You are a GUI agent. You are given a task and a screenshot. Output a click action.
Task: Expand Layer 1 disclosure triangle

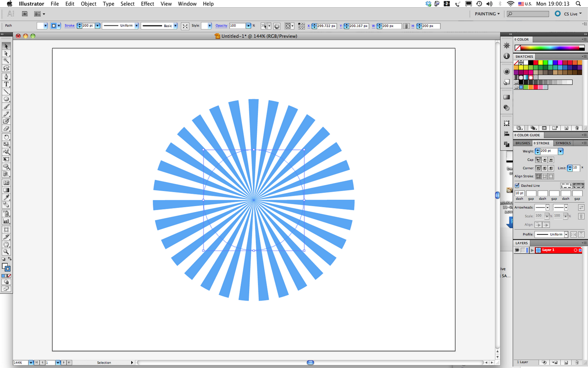pos(532,250)
